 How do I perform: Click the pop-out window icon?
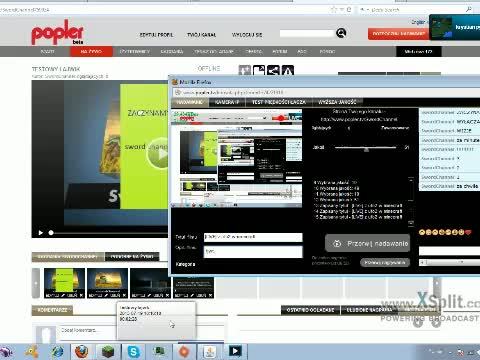click(259, 70)
